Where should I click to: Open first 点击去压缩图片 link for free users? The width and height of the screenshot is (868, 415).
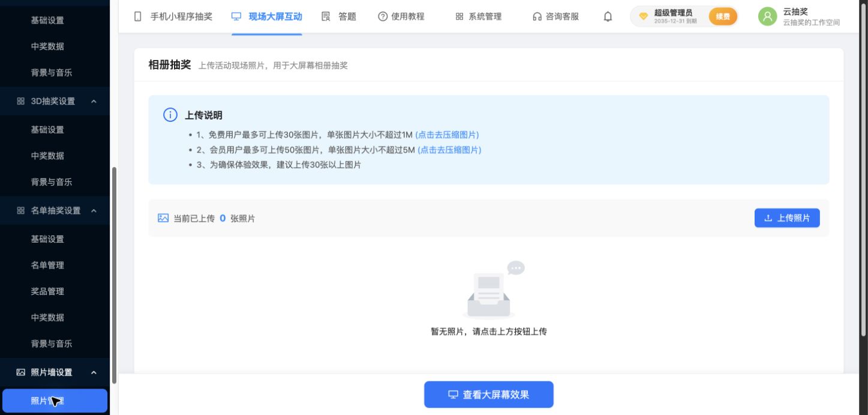447,135
